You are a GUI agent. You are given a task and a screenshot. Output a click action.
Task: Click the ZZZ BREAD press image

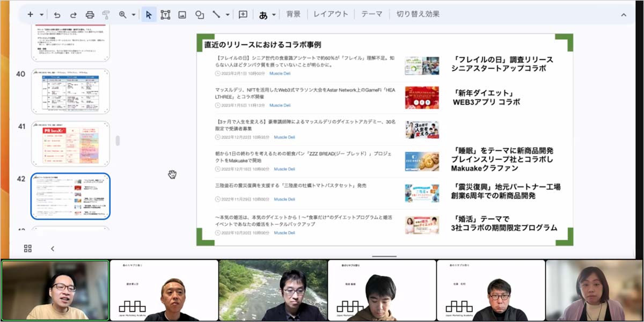pyautogui.click(x=422, y=162)
